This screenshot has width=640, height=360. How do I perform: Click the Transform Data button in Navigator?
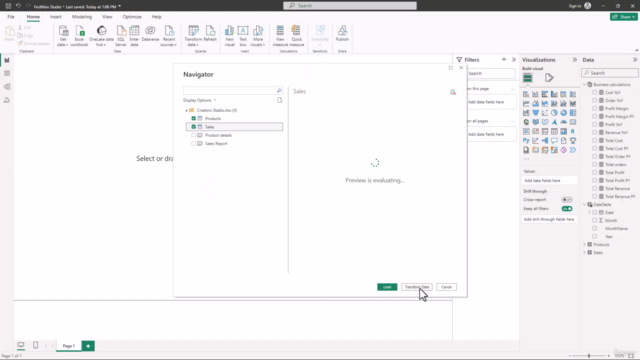pos(417,287)
